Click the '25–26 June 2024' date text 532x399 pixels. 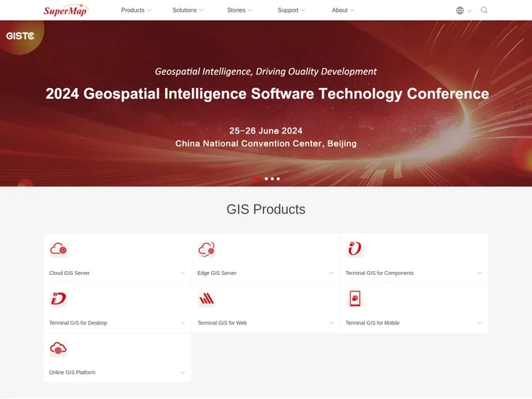click(266, 131)
